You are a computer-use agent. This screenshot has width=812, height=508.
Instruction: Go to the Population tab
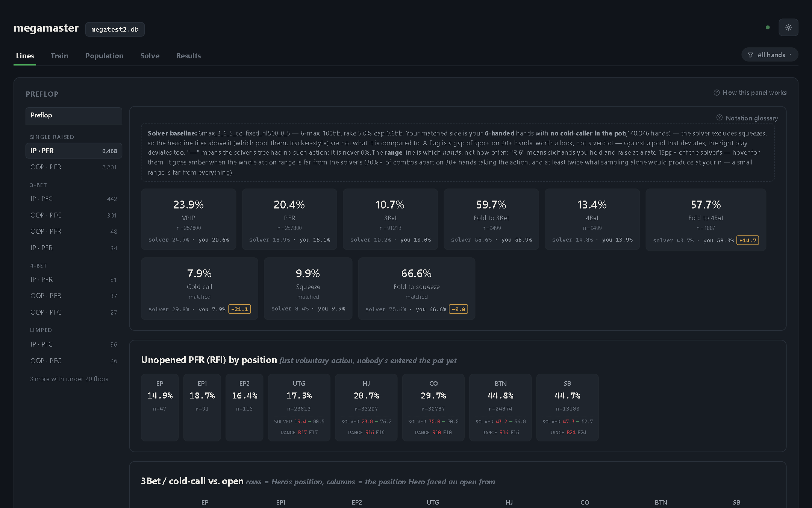[105, 56]
